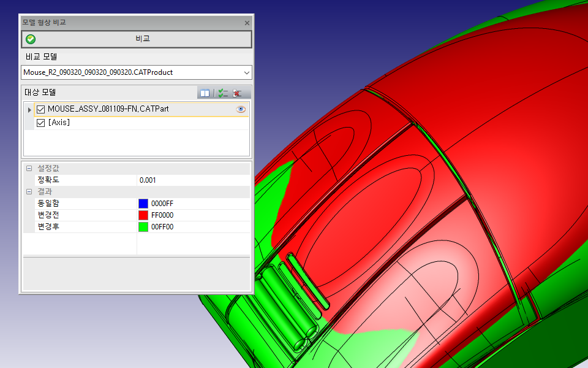
Task: Click the 모델 형상 비교 panel title bar
Action: tap(123, 23)
